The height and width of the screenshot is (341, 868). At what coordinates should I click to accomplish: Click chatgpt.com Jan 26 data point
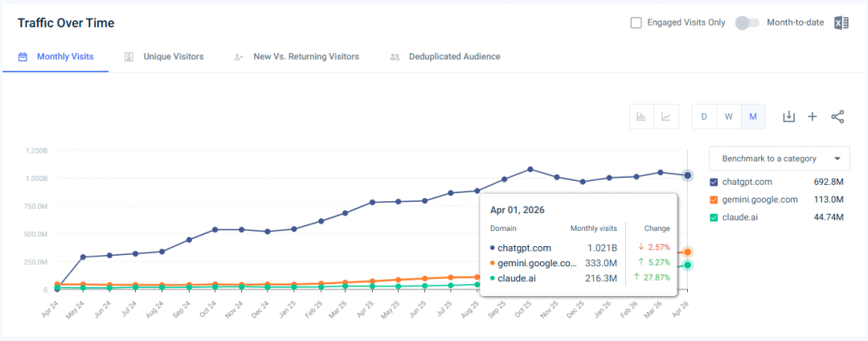tap(609, 178)
